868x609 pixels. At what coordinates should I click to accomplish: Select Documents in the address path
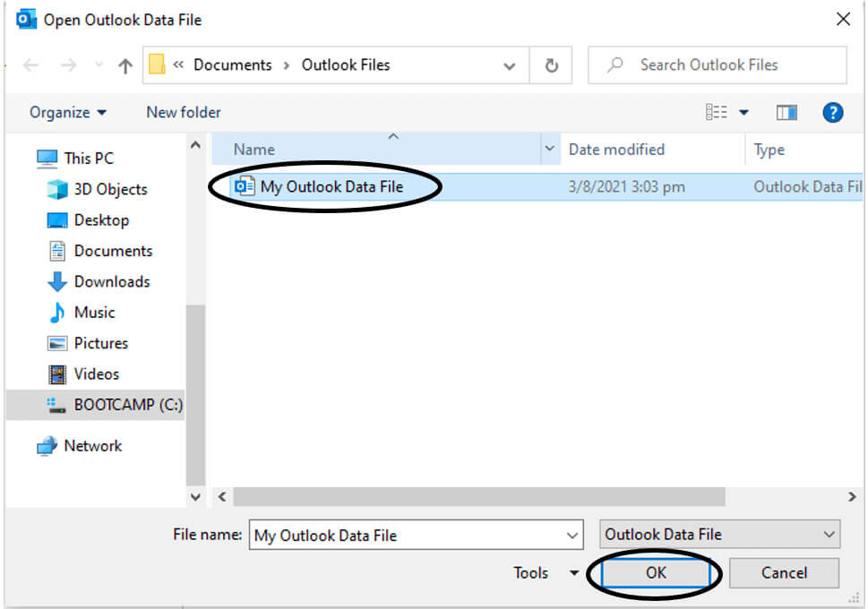pos(233,64)
